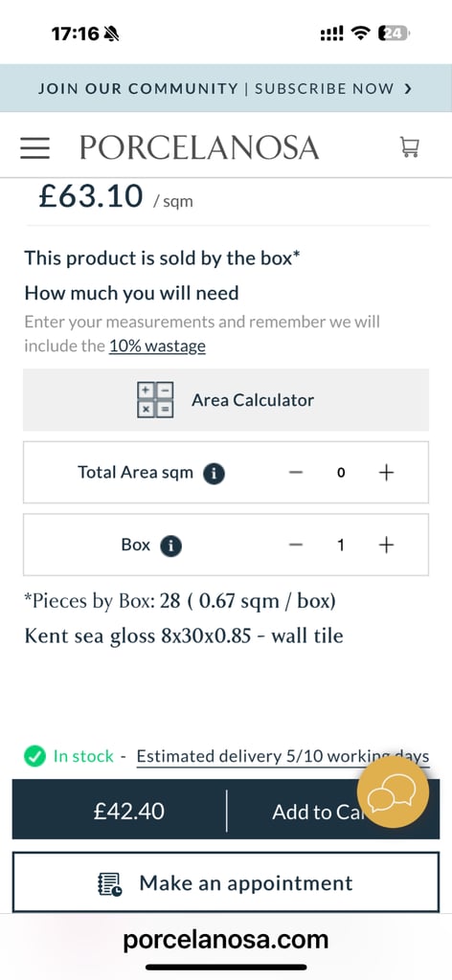The width and height of the screenshot is (452, 980).
Task: Decrease Total Area sqm with minus
Action: tap(296, 473)
